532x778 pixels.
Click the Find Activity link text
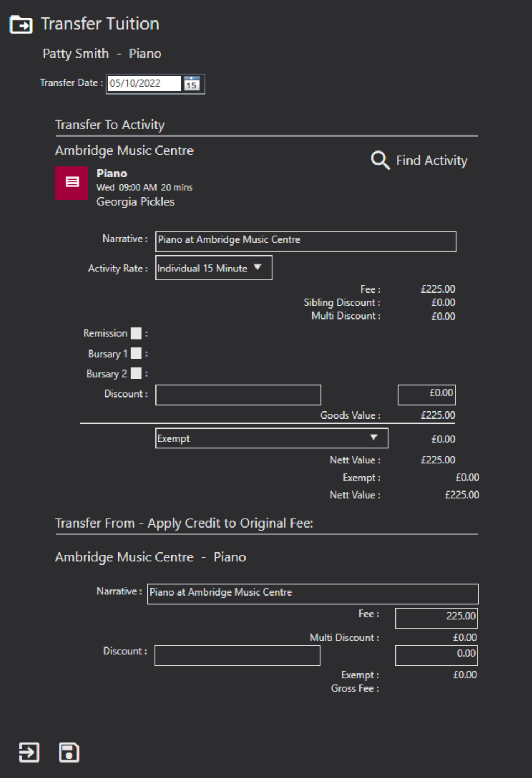tap(431, 160)
